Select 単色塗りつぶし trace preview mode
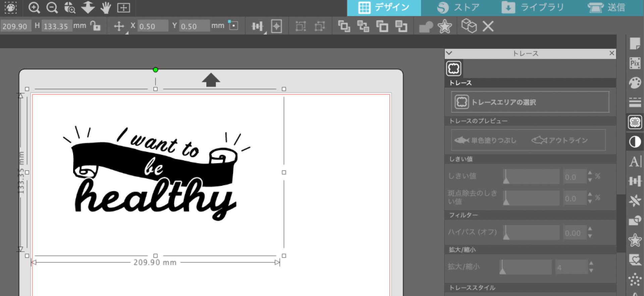This screenshot has width=644, height=296. [485, 140]
